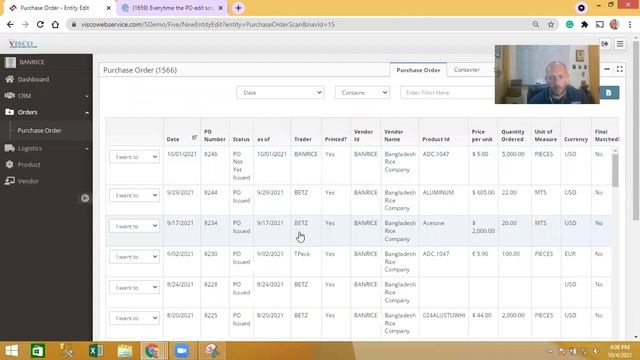Minimize the Purchase Order panel
This screenshot has width=640, height=360.
point(607,69)
